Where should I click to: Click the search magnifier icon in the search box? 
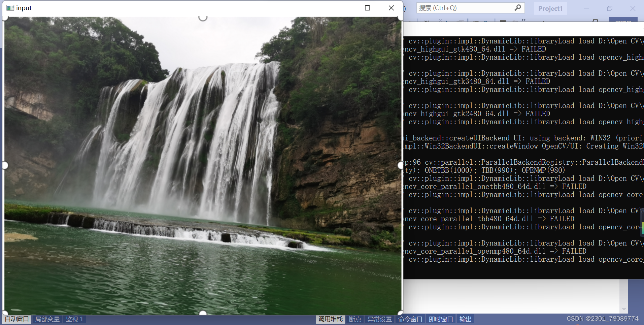point(517,8)
